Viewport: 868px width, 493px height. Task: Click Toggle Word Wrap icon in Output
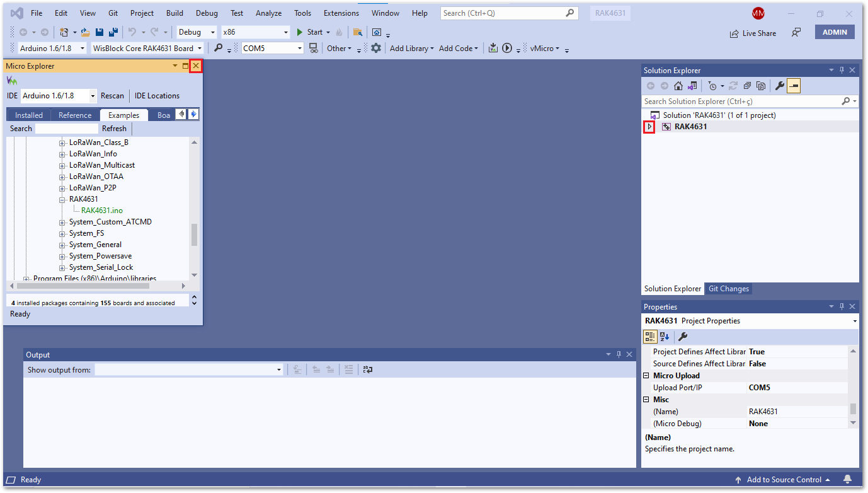click(x=368, y=370)
